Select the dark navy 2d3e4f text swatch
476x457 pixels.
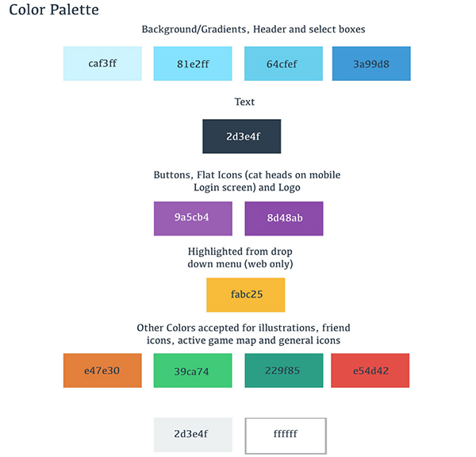242,136
